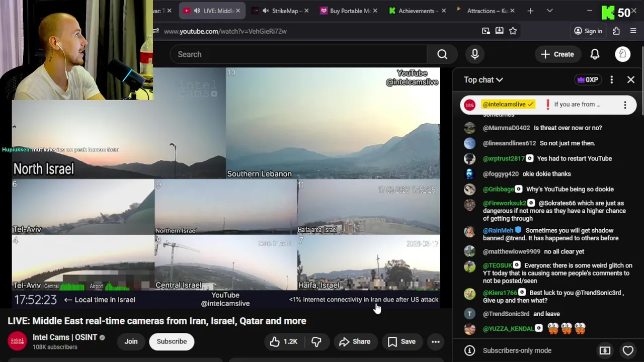644x362 pixels.
Task: Open the YouTube account avatar menu
Action: 622,54
